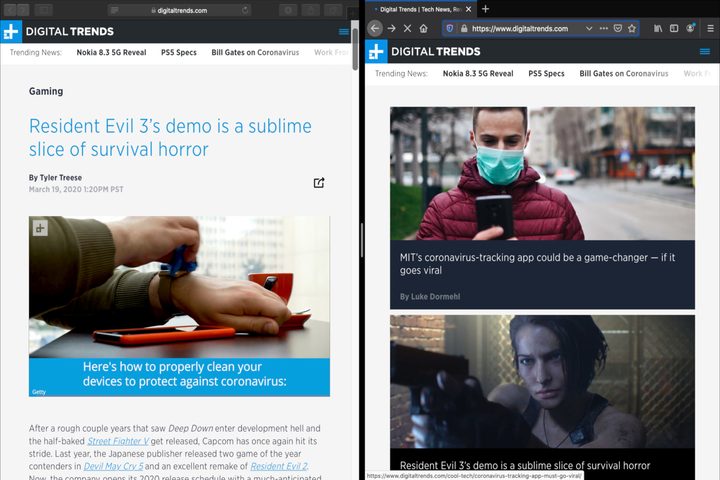Stop loading the page in Firefox
This screenshot has height=480, width=720.
click(407, 28)
